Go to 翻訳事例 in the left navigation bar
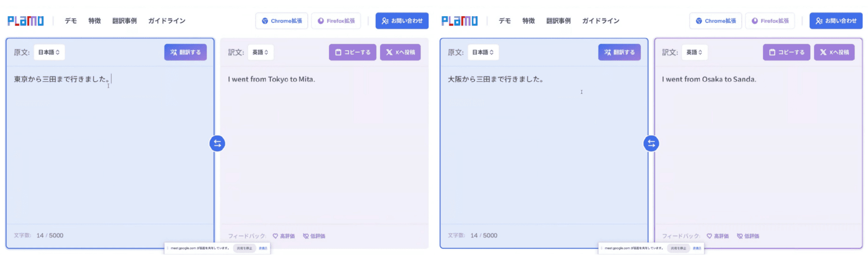The image size is (868, 260). [x=124, y=21]
